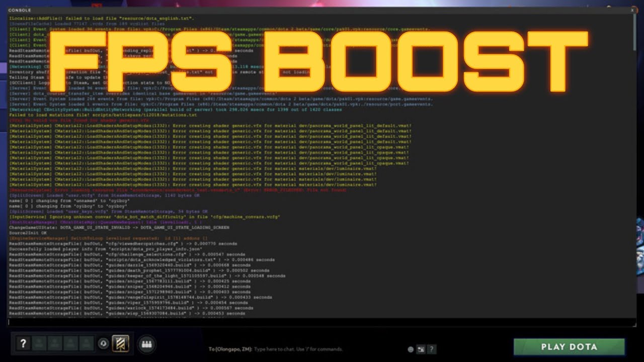Switch chat channel via 'To (Olongapo, ZM)' label
Image resolution: width=644 pixels, height=362 pixels.
pos(230,349)
